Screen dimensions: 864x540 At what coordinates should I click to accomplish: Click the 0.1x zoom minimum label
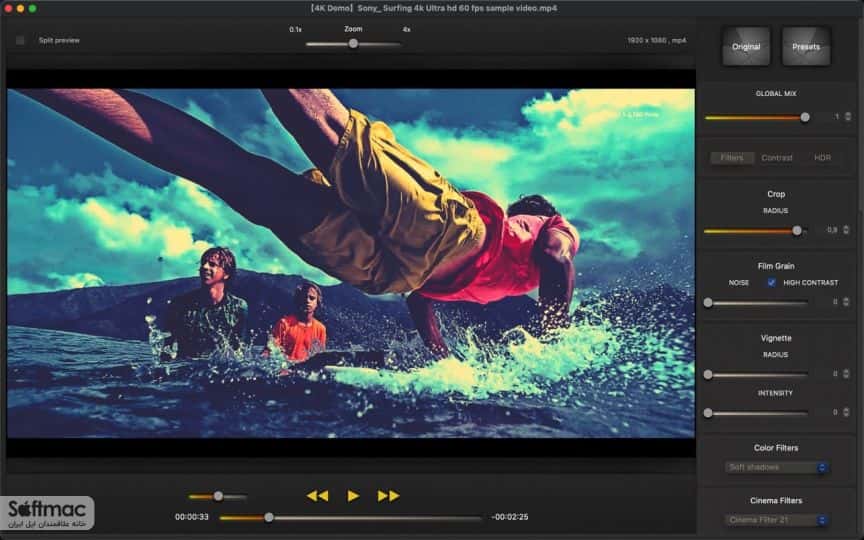point(295,29)
